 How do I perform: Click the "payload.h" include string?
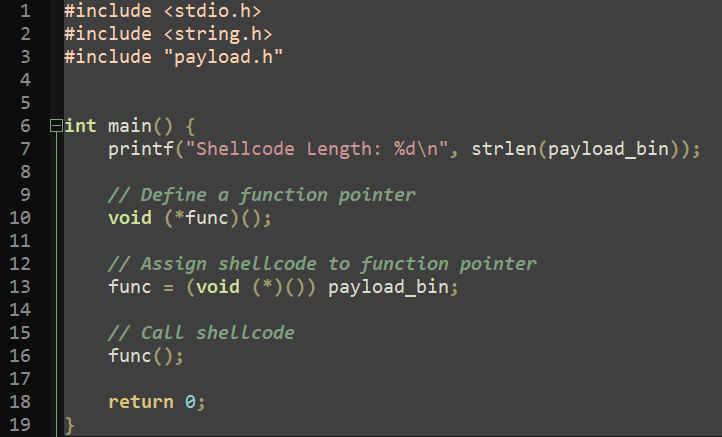[x=224, y=57]
